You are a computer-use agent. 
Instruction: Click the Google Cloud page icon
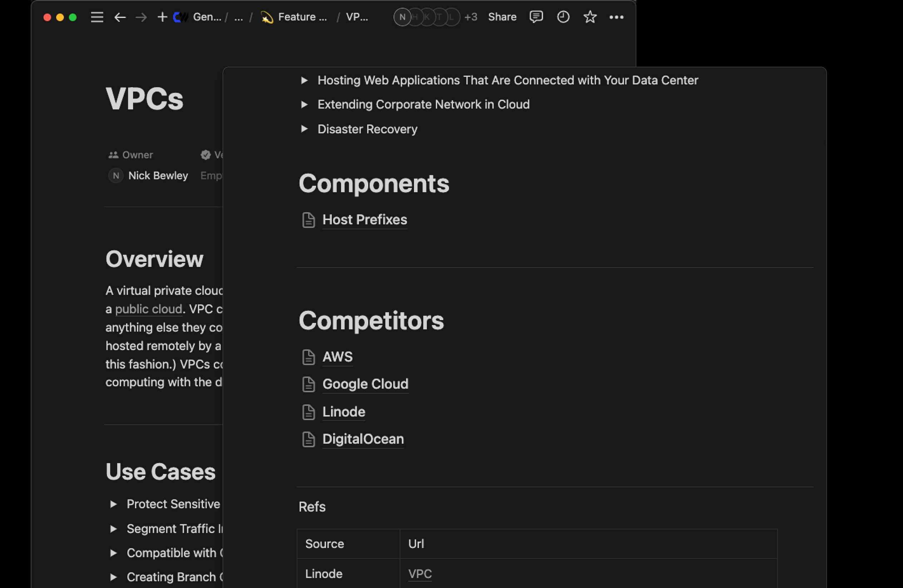click(309, 384)
